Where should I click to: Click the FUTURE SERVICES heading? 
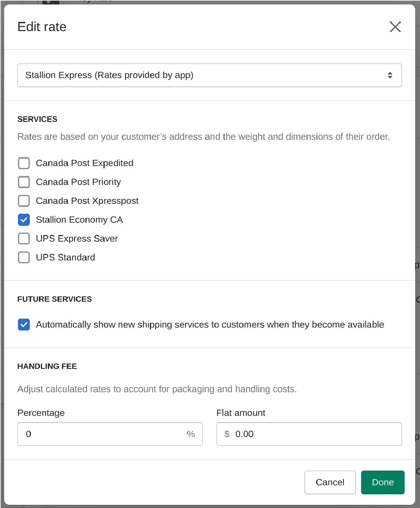pyautogui.click(x=55, y=299)
